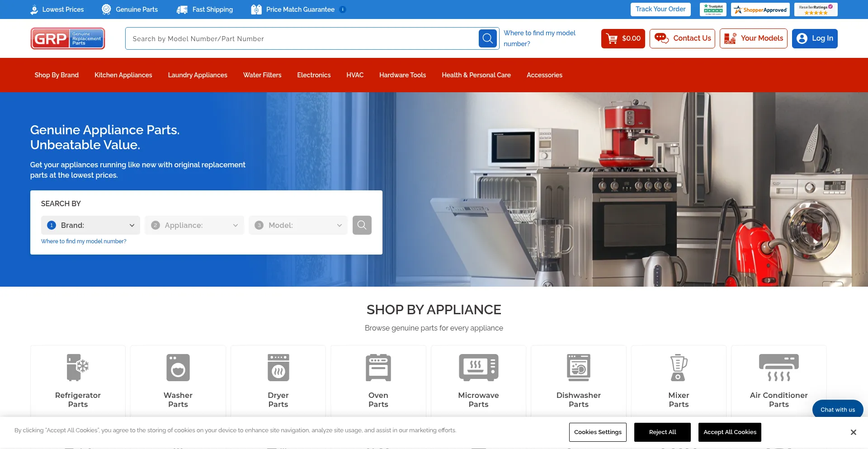Image resolution: width=868 pixels, height=449 pixels.
Task: Expand the Brand dropdown
Action: click(90, 225)
